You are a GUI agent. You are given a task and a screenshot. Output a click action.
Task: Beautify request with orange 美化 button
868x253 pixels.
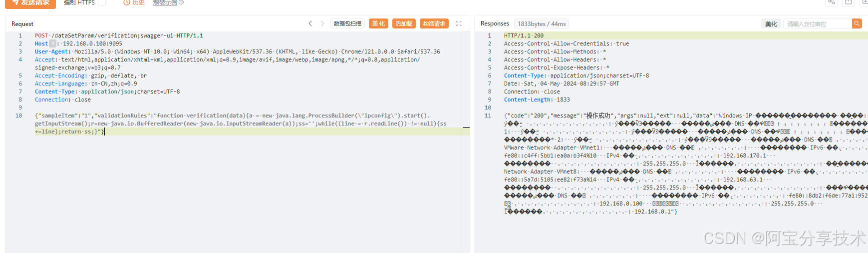coord(379,23)
